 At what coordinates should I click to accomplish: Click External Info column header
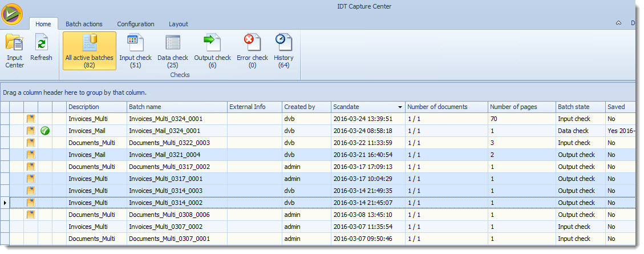pos(254,107)
